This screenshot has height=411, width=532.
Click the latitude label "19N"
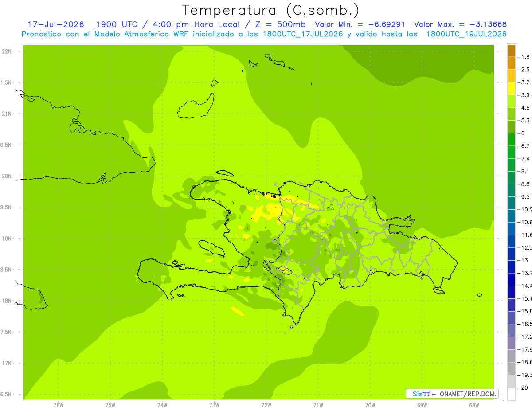click(x=7, y=239)
